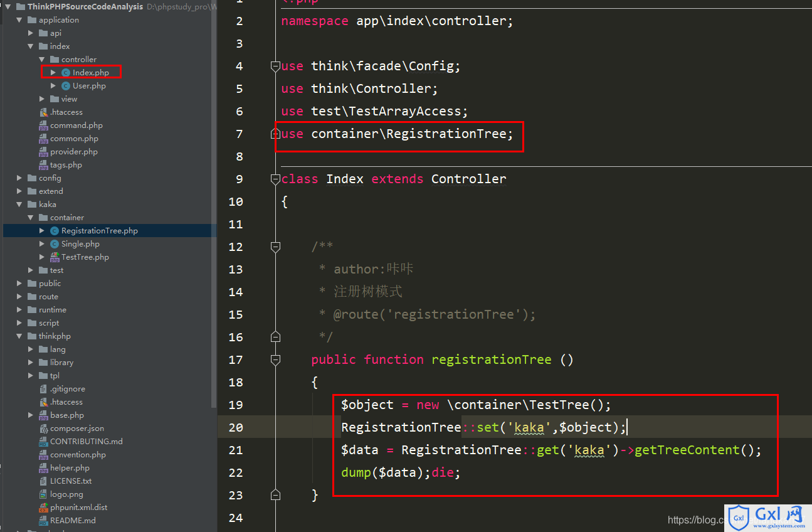Select the route folder in tree

coord(48,297)
